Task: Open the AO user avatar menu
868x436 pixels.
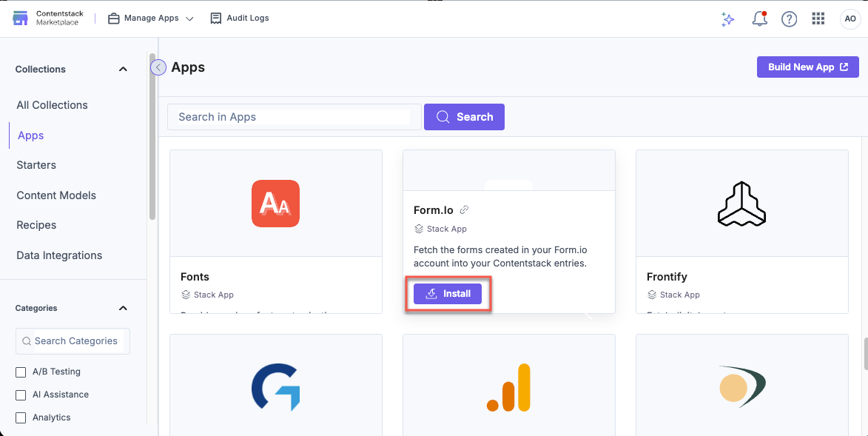Action: 850,19
